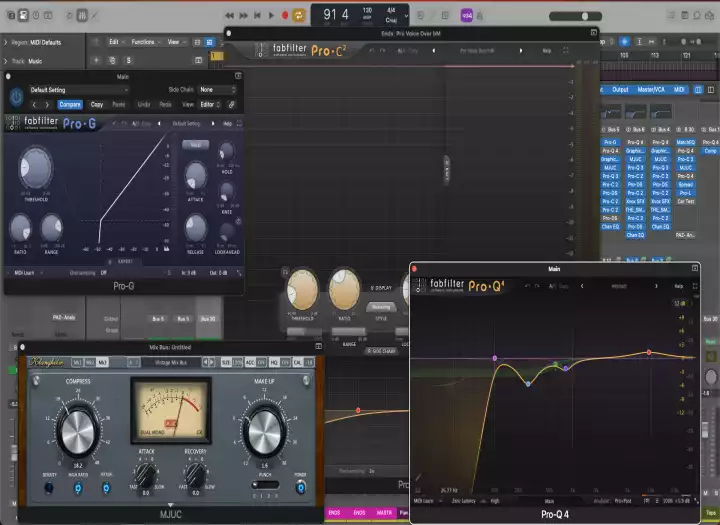Click the previous preset arrow in Pro-G header

tap(34, 104)
